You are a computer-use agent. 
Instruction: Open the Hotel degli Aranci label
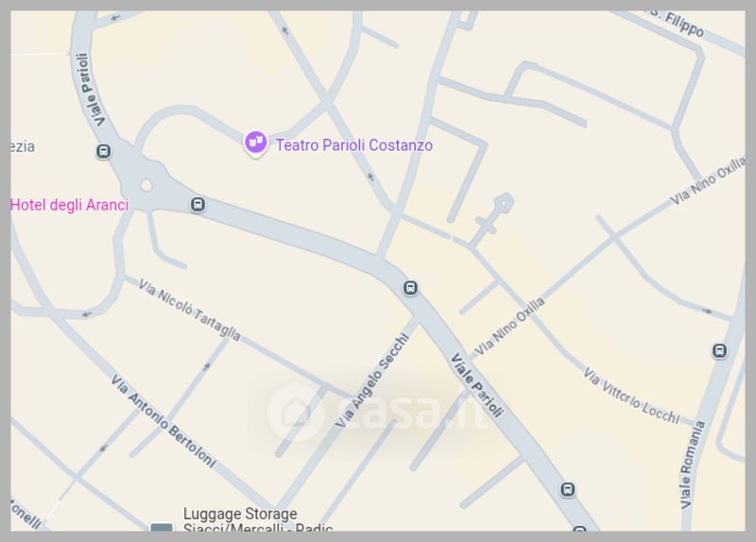coord(69,205)
